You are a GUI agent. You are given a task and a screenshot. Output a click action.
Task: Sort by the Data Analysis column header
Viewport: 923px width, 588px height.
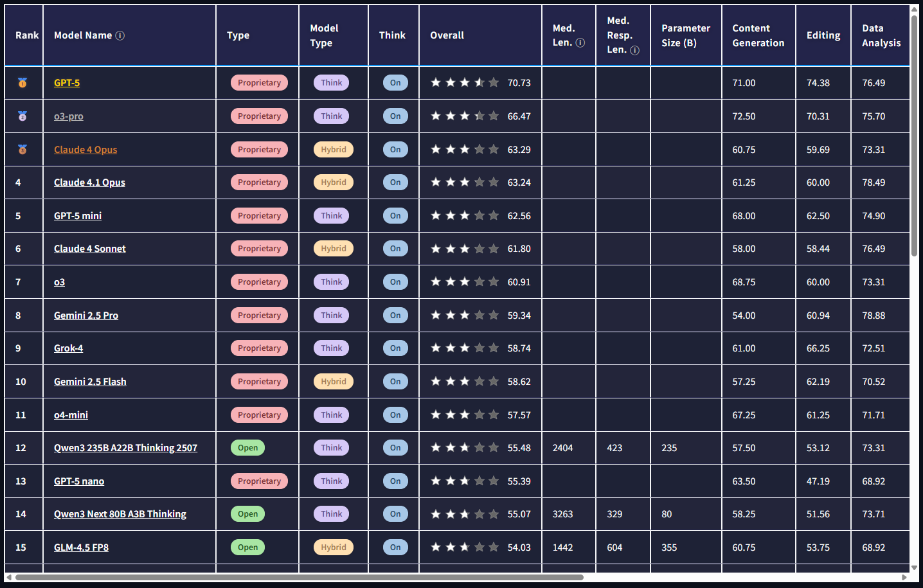(x=881, y=35)
